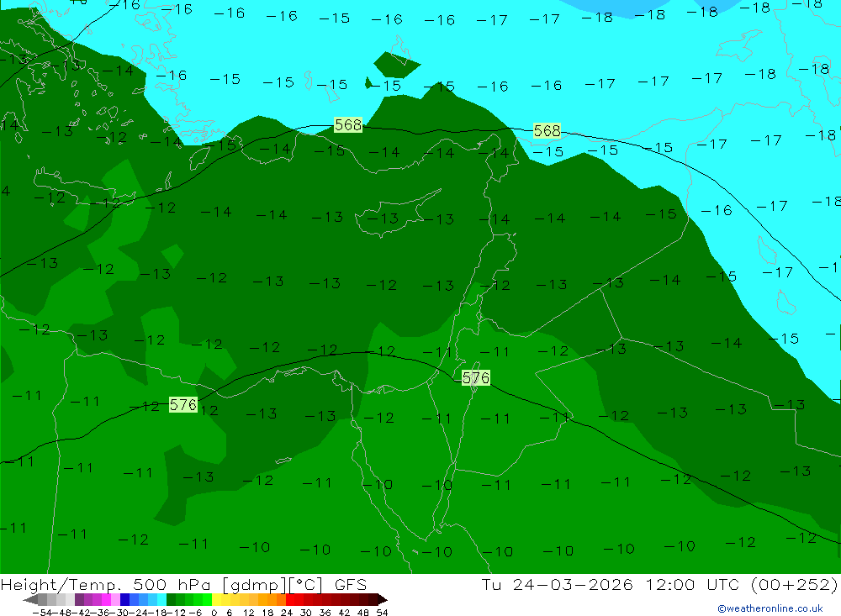Pick the cyan swatch above -18 on the legend
Image resolution: width=841 pixels, height=616 pixels.
(x=161, y=599)
